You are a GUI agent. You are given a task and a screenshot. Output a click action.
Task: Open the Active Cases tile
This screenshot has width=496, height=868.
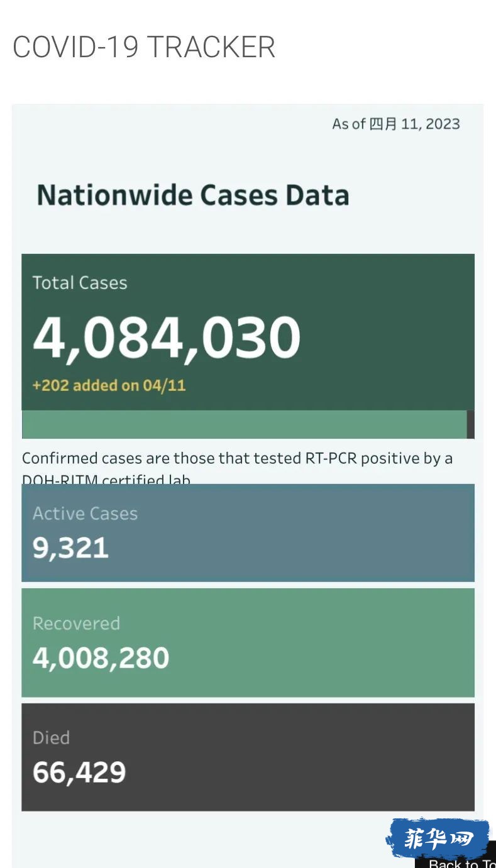248,532
